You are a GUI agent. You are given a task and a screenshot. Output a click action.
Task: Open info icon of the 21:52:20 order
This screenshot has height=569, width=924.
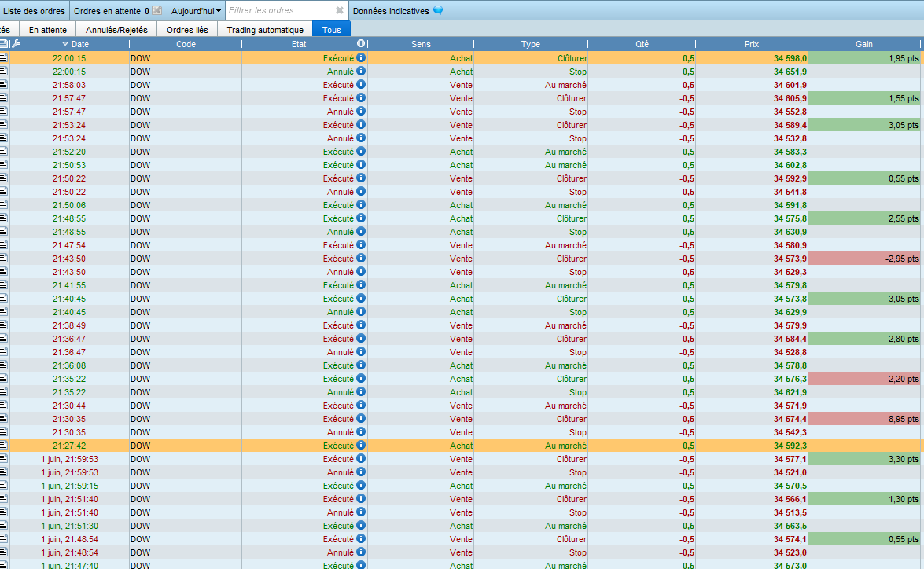tap(361, 151)
